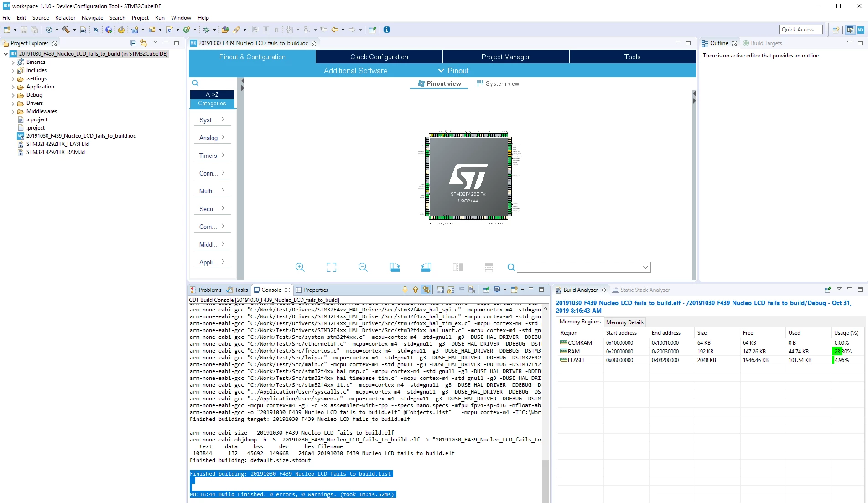Close the Console tab
The image size is (868, 503).
coord(287,290)
